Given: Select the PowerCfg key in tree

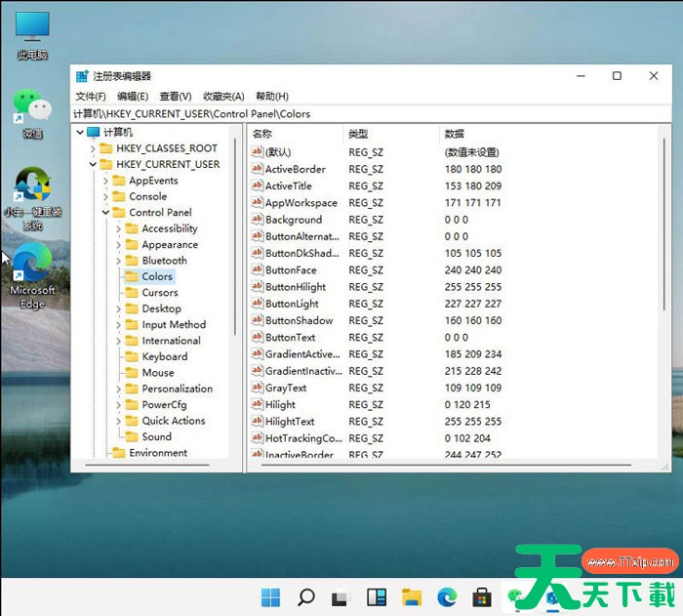Looking at the screenshot, I should click(x=164, y=405).
